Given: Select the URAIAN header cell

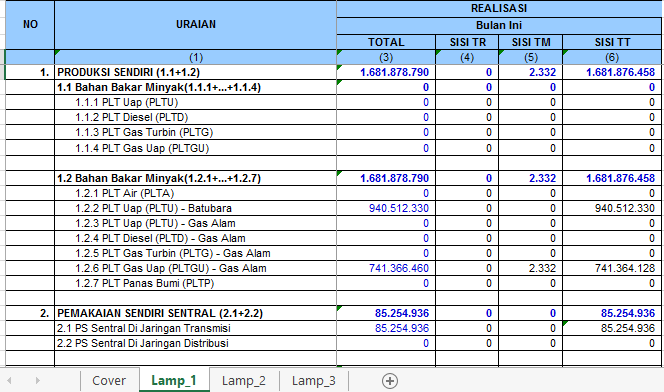Looking at the screenshot, I should [196, 25].
